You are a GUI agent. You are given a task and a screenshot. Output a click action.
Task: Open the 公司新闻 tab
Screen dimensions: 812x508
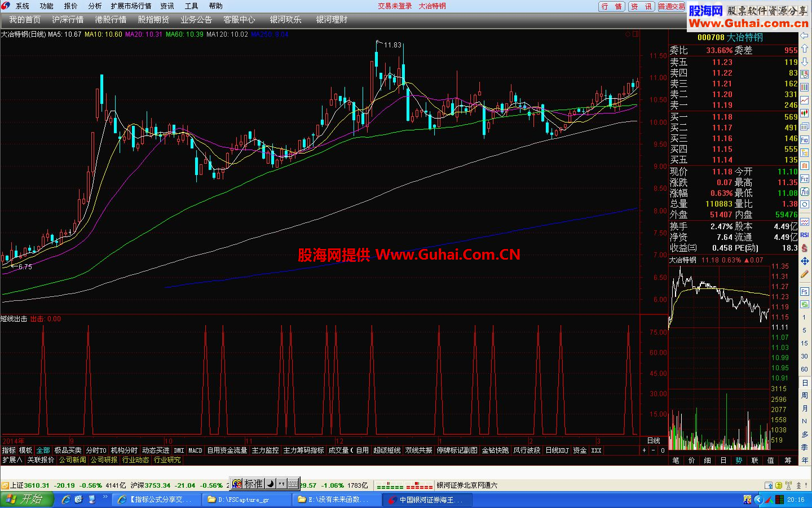[73, 460]
